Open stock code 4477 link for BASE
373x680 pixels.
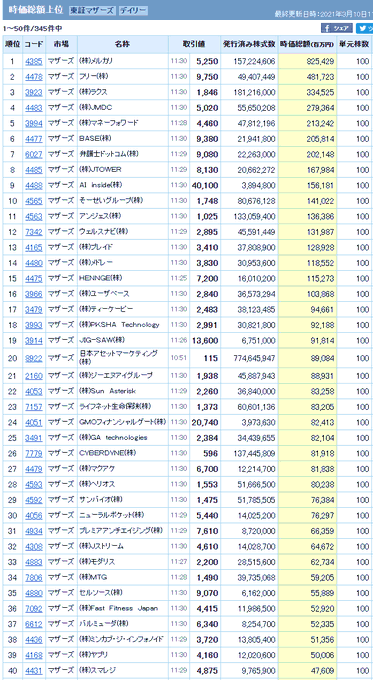(x=33, y=139)
